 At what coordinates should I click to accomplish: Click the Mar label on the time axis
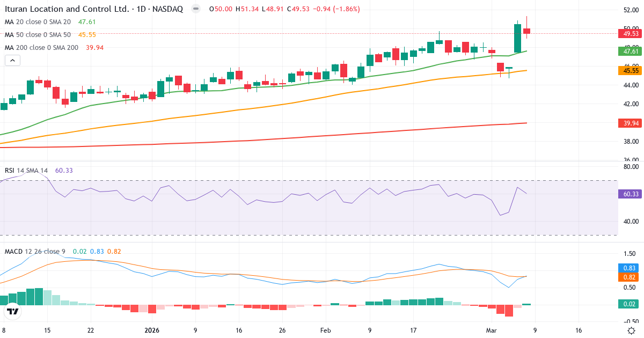492,331
